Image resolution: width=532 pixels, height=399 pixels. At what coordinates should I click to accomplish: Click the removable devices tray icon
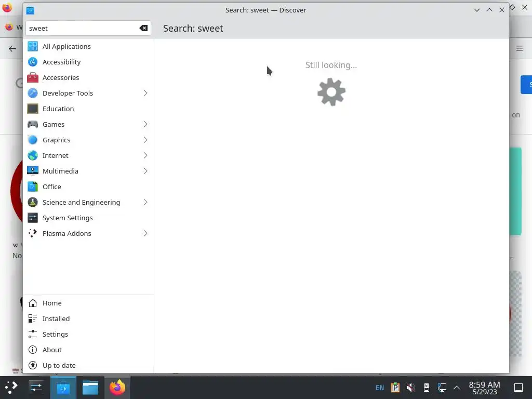pos(427,388)
